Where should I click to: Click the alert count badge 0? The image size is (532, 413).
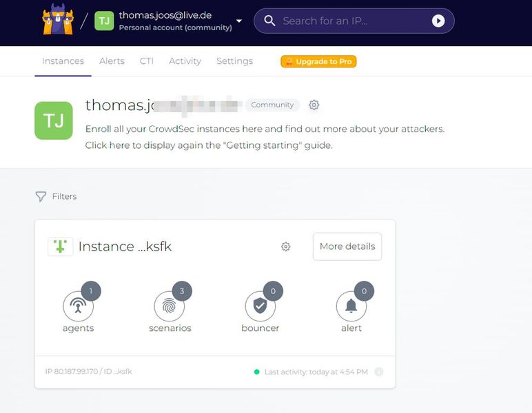click(x=364, y=291)
